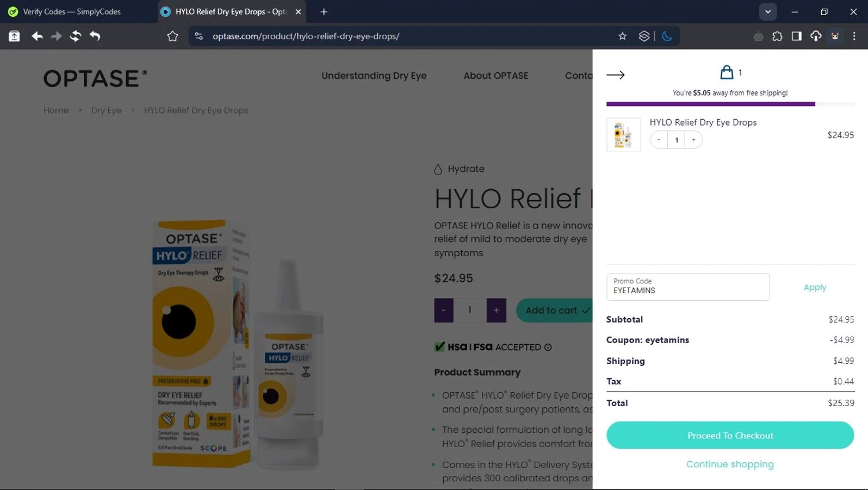Click Proceed To Checkout
The width and height of the screenshot is (868, 490).
pos(730,435)
